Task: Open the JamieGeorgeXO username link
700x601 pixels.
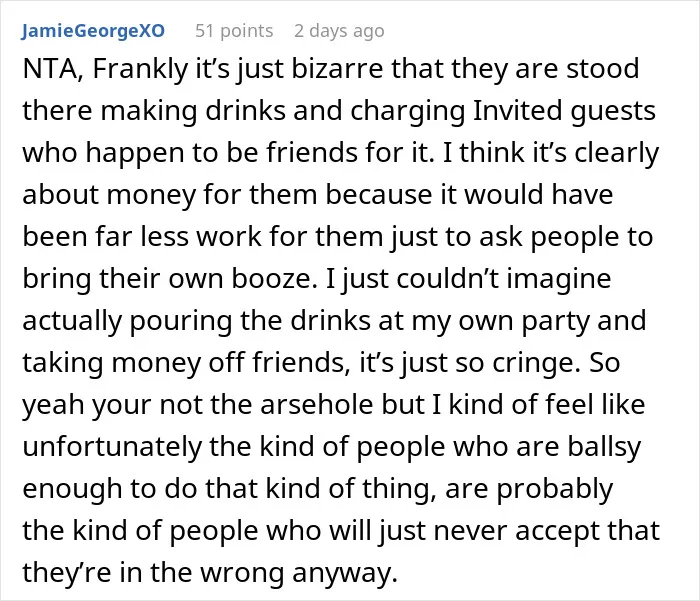Action: 93,31
